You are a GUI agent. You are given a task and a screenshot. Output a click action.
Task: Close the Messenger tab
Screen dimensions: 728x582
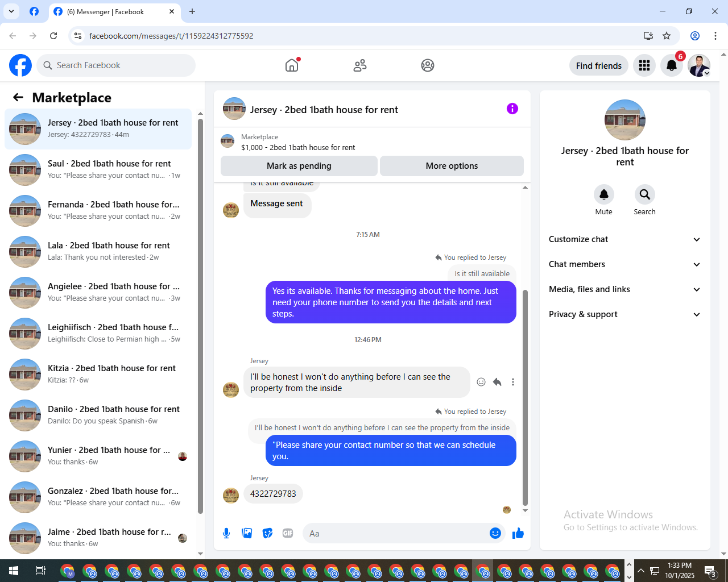(x=172, y=11)
